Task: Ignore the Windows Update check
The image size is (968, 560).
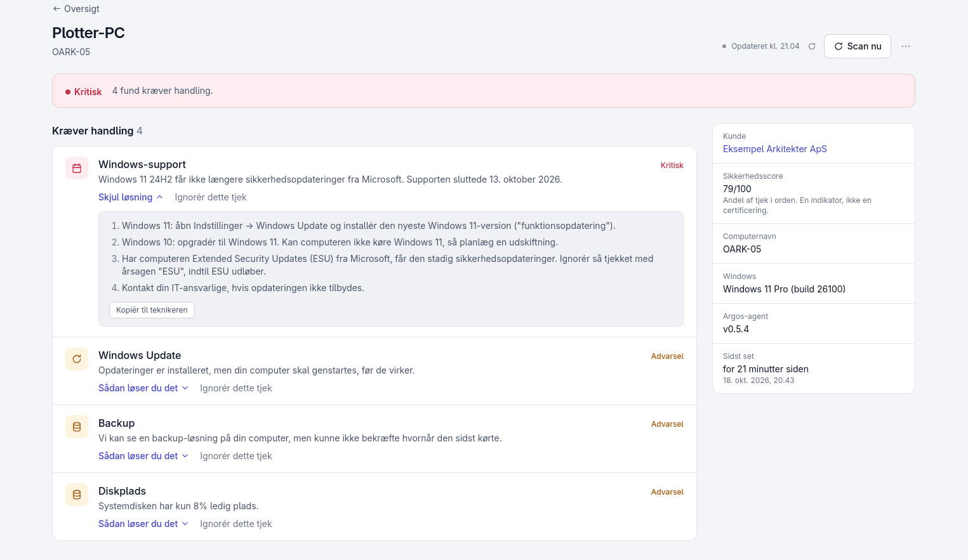Action: pos(236,388)
